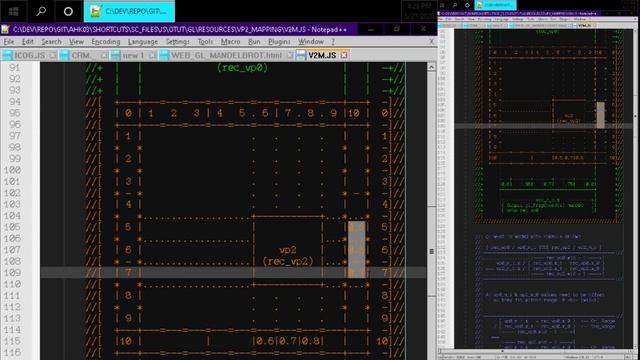Viewport: 640px width, 360px height.
Task: Close the new 1 tab
Action: tap(152, 55)
